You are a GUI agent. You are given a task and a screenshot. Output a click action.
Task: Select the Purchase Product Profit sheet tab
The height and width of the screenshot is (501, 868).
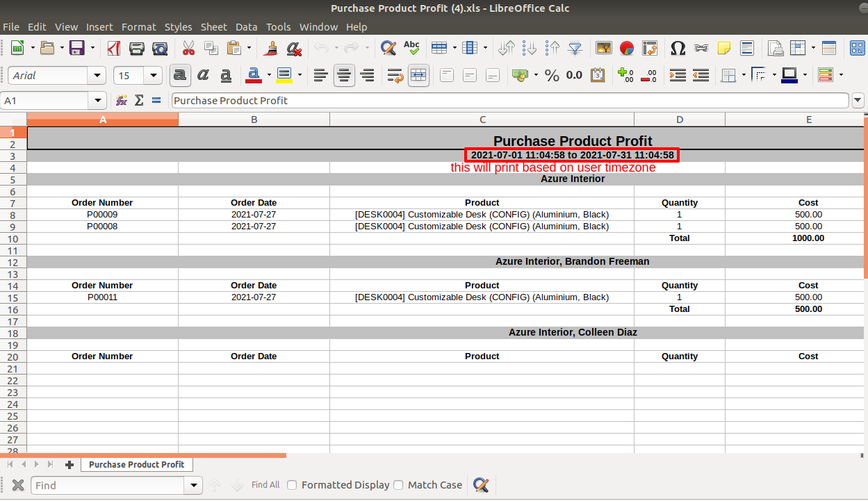point(137,464)
